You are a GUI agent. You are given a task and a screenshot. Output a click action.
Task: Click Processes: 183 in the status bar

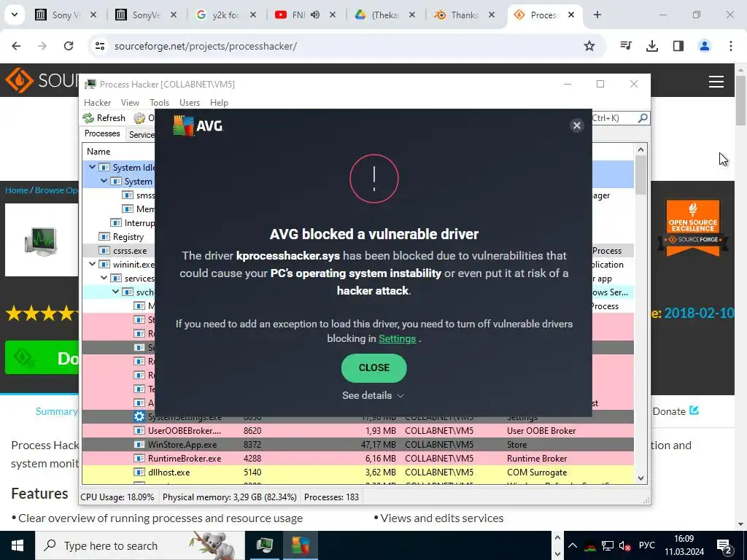point(332,497)
